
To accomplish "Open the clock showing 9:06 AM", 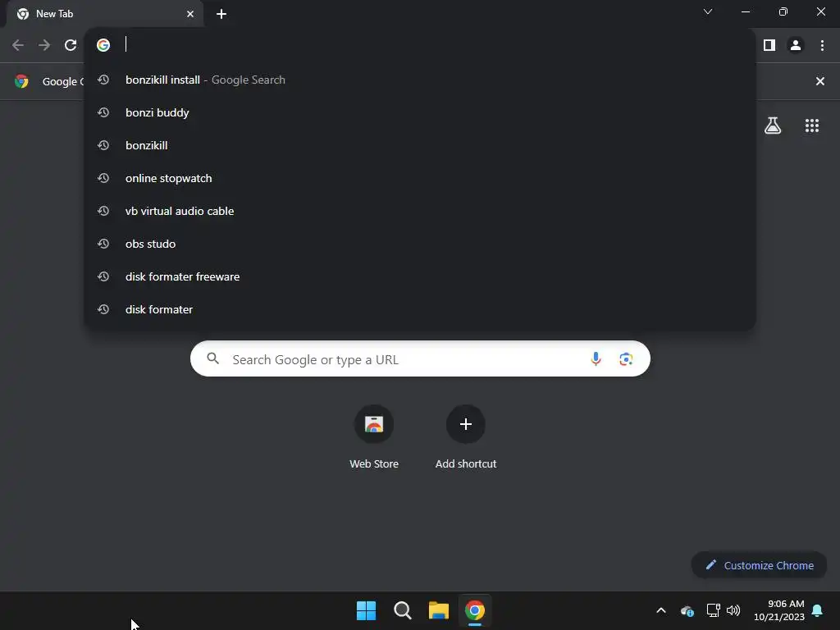I will [779, 610].
